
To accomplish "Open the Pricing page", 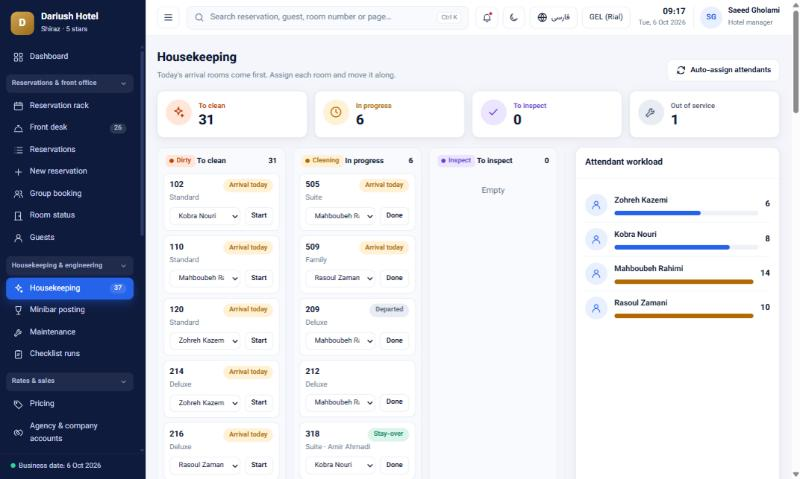I will click(x=70, y=404).
